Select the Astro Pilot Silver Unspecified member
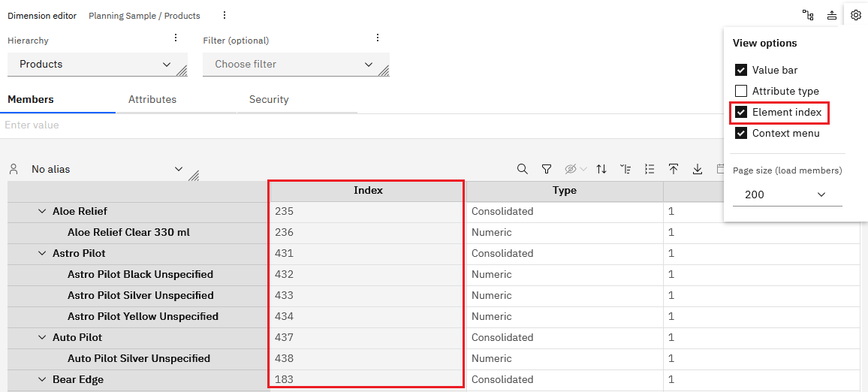 (140, 296)
